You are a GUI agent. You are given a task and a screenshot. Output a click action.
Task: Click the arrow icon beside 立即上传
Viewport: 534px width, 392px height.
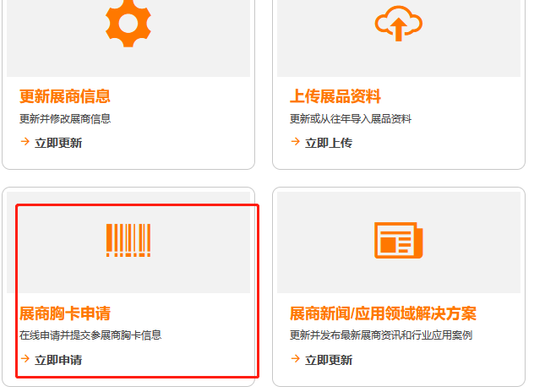295,141
